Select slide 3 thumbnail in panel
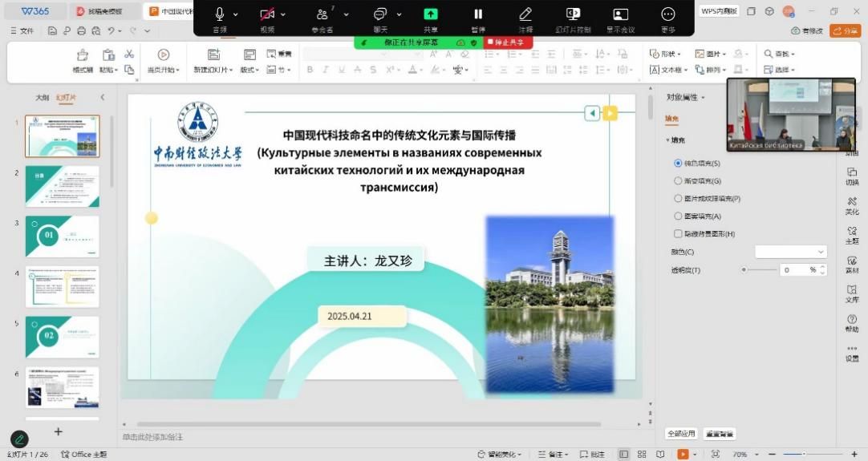This screenshot has width=868, height=461. (62, 236)
